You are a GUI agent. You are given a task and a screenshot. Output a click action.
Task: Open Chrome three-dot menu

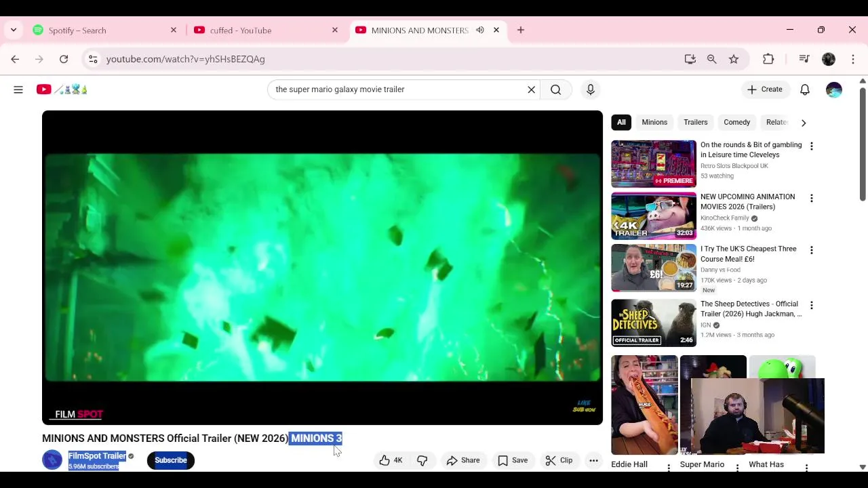tap(853, 59)
